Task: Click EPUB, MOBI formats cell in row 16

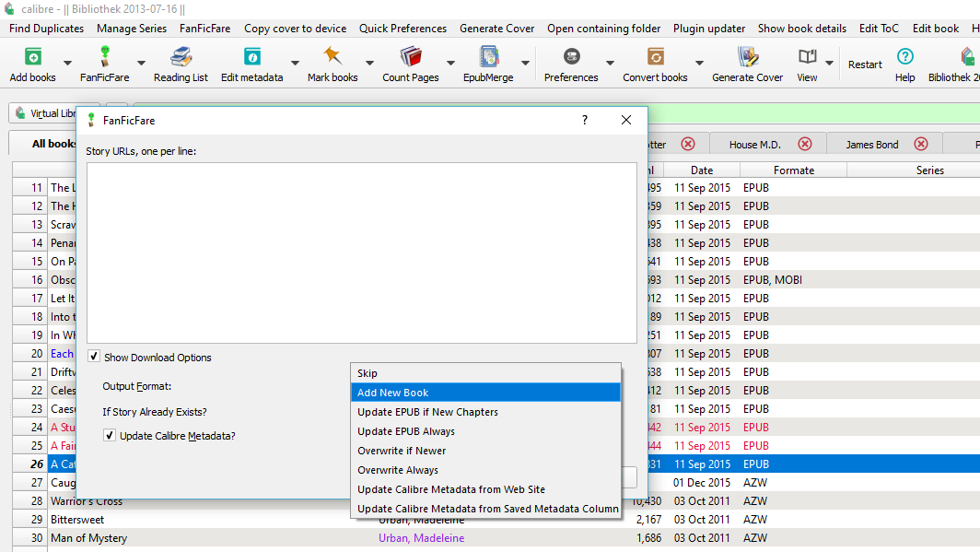Action: (773, 279)
